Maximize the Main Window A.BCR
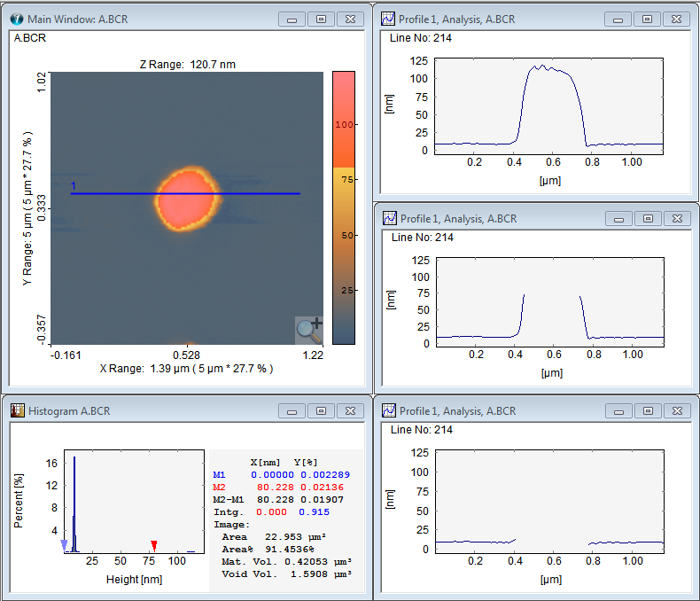700x601 pixels. [x=321, y=20]
